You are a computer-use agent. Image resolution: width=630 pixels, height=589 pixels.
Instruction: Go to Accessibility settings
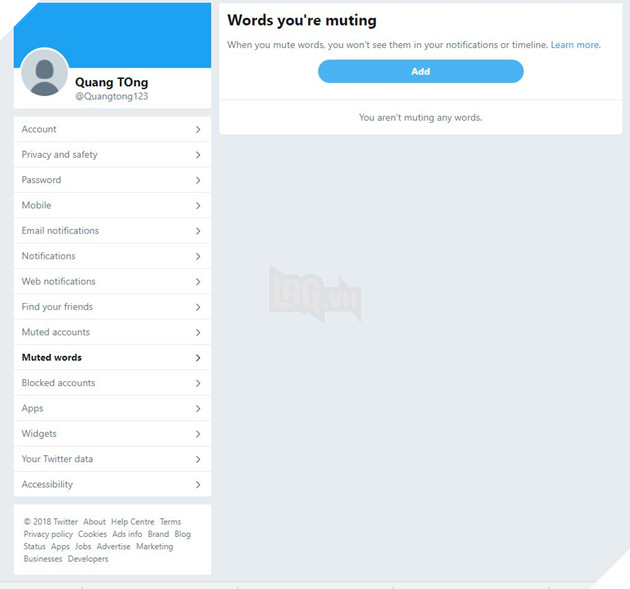(x=112, y=484)
